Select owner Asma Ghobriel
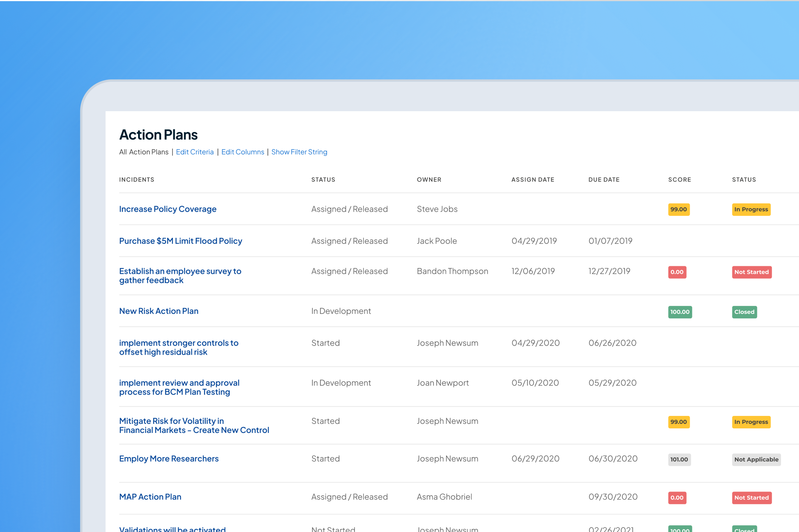Image resolution: width=799 pixels, height=532 pixels. coord(444,497)
